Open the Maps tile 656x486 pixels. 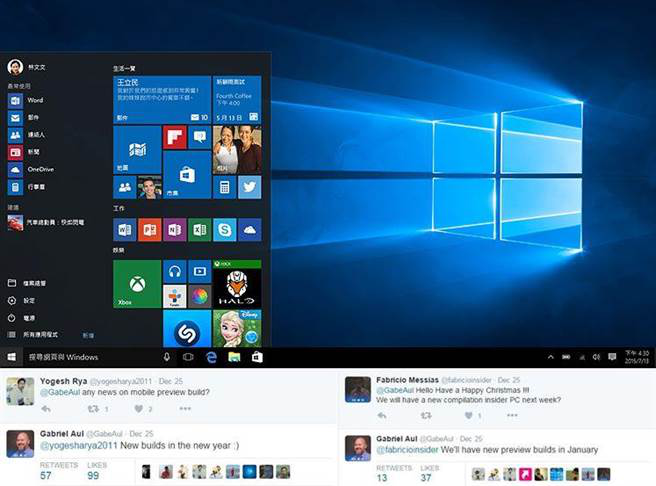(137, 150)
